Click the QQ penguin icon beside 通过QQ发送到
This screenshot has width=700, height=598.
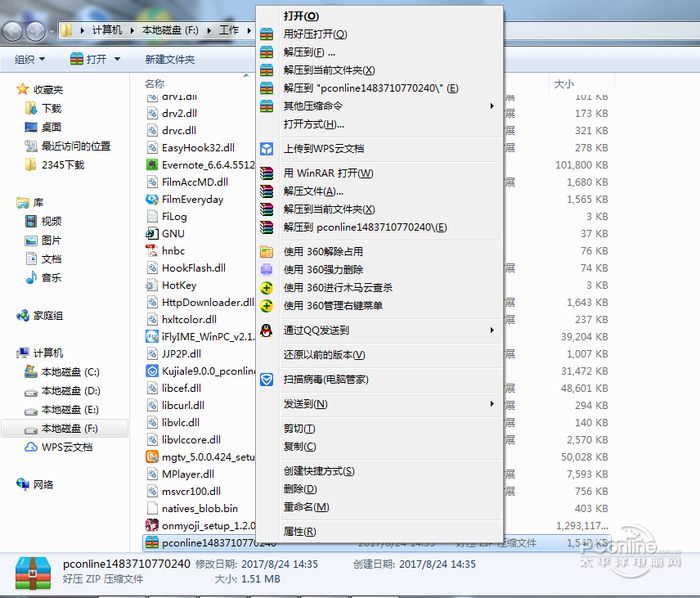267,330
